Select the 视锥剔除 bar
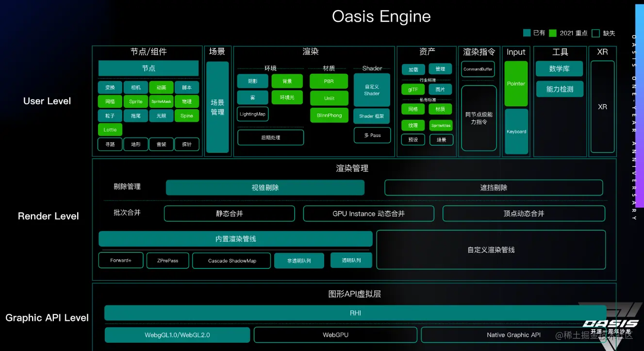644x351 pixels. point(265,187)
